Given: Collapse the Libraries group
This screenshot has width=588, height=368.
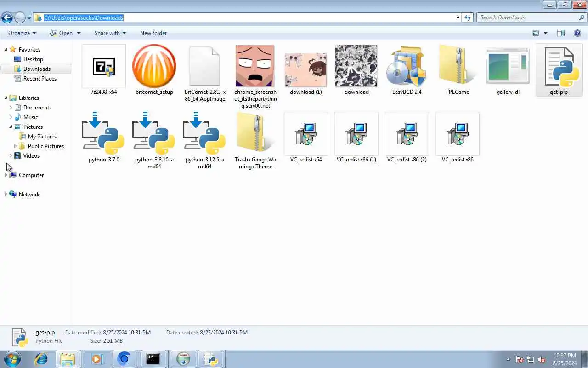Looking at the screenshot, I should [6, 98].
